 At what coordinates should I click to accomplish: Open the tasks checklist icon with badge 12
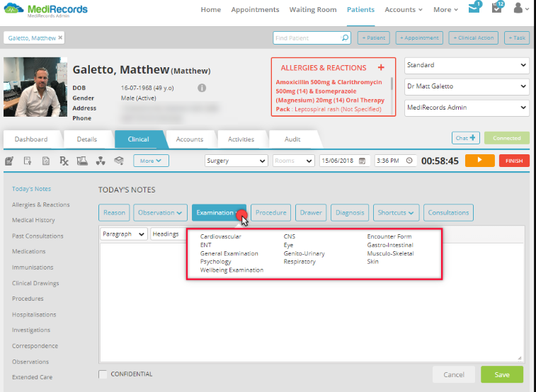click(497, 8)
